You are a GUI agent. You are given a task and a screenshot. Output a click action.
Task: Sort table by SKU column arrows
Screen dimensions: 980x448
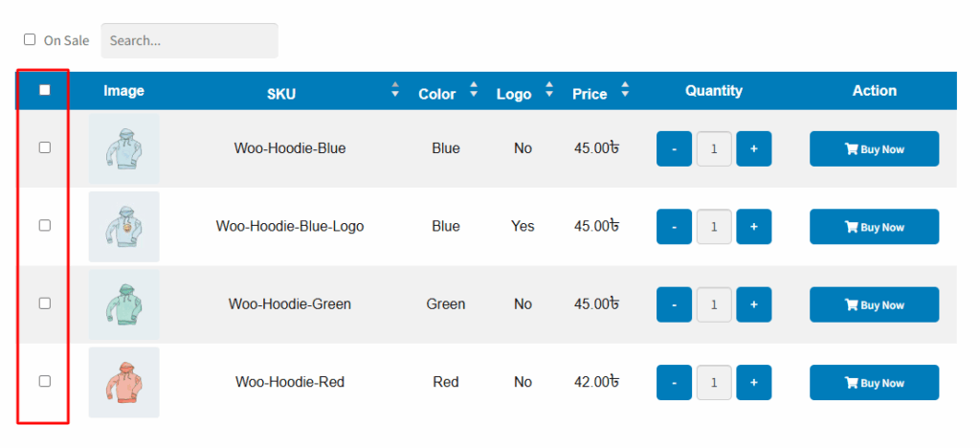click(395, 89)
